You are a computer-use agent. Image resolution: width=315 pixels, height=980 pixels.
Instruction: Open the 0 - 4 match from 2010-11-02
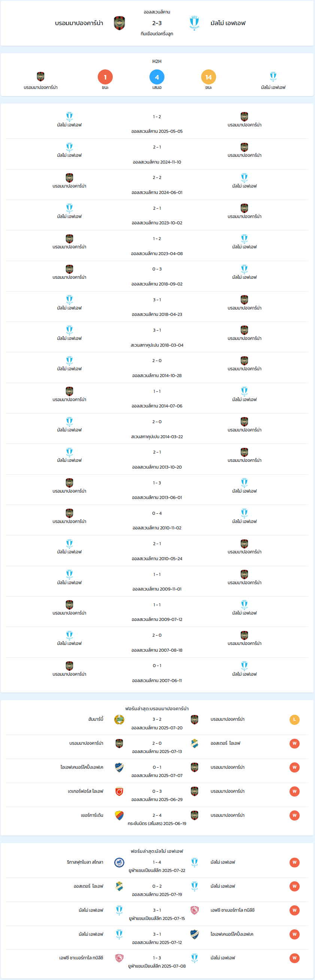tap(157, 520)
